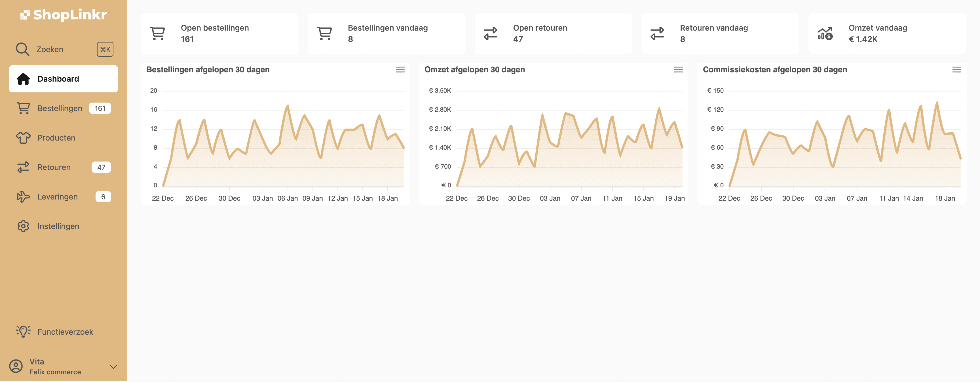Screen dimensions: 980x382
Task: Click the ShopLinkr logo
Action: coord(63,15)
